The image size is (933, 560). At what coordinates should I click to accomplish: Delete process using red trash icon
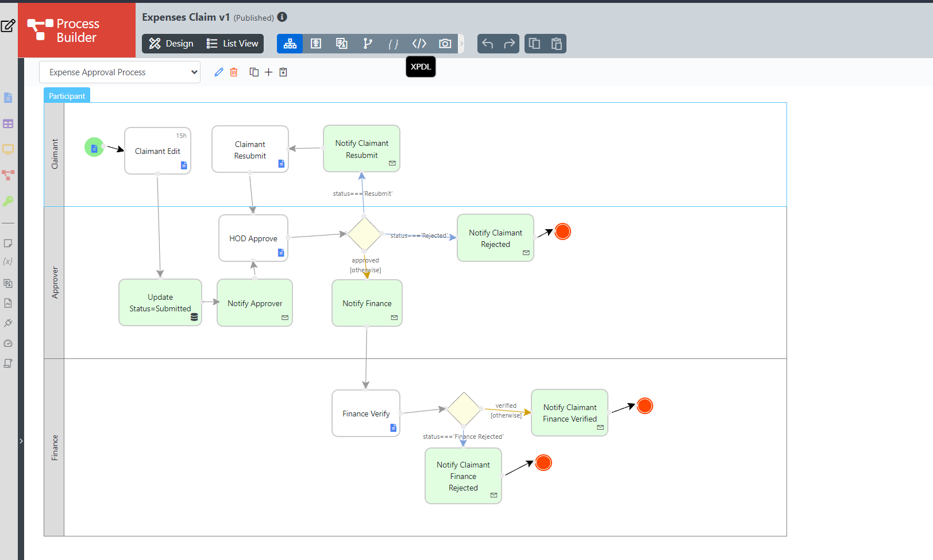(234, 72)
